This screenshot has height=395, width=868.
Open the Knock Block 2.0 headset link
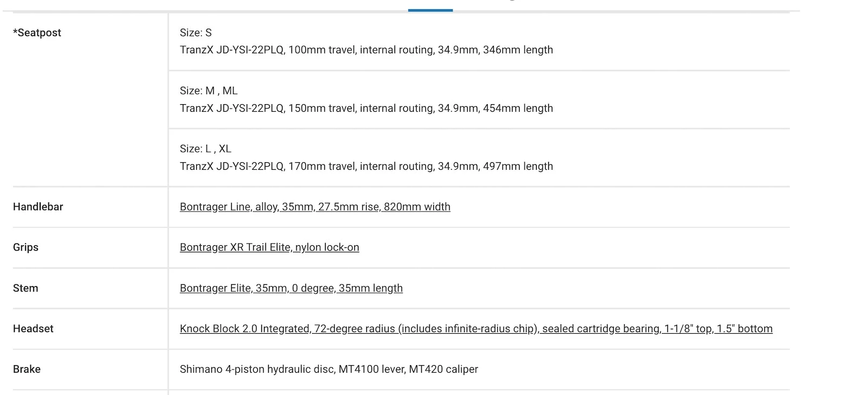[x=475, y=329]
